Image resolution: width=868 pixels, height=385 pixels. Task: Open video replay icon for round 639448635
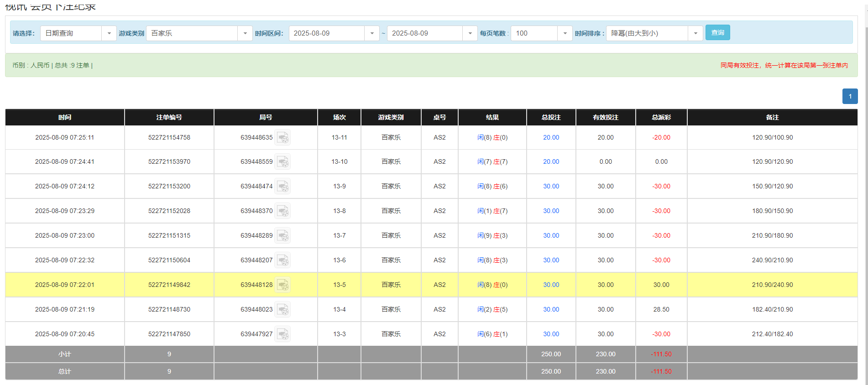click(x=282, y=137)
